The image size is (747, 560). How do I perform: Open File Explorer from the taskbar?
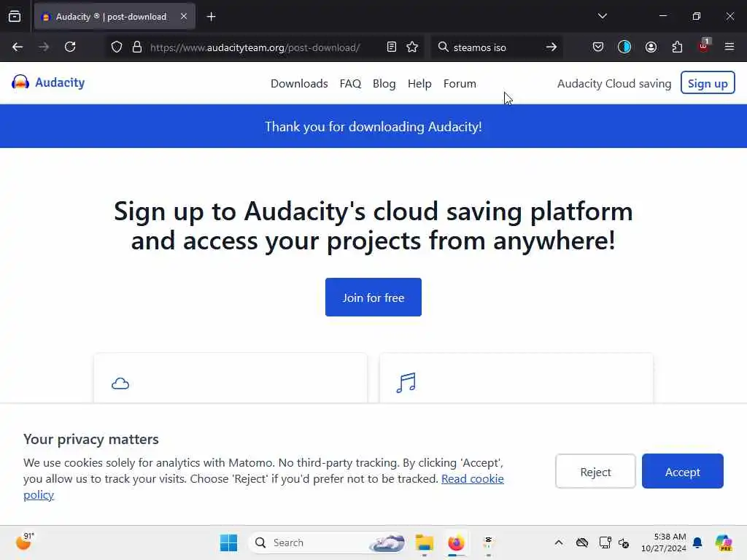click(x=424, y=542)
